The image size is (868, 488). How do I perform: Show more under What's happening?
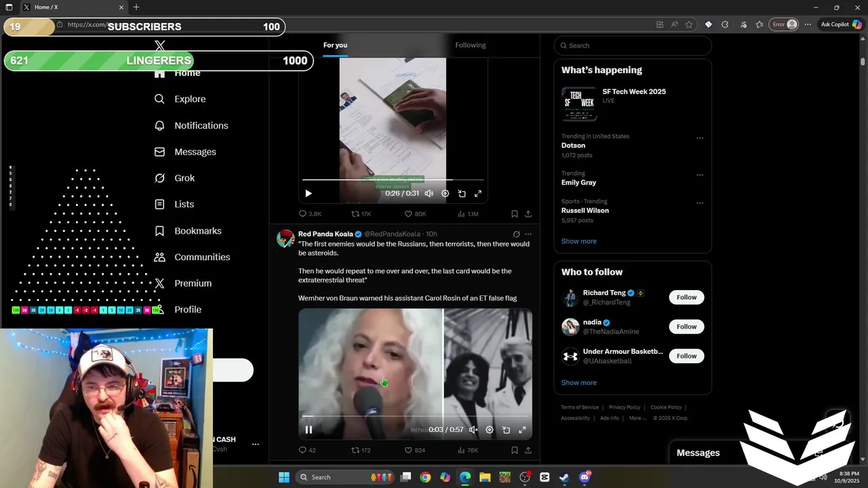click(x=578, y=241)
